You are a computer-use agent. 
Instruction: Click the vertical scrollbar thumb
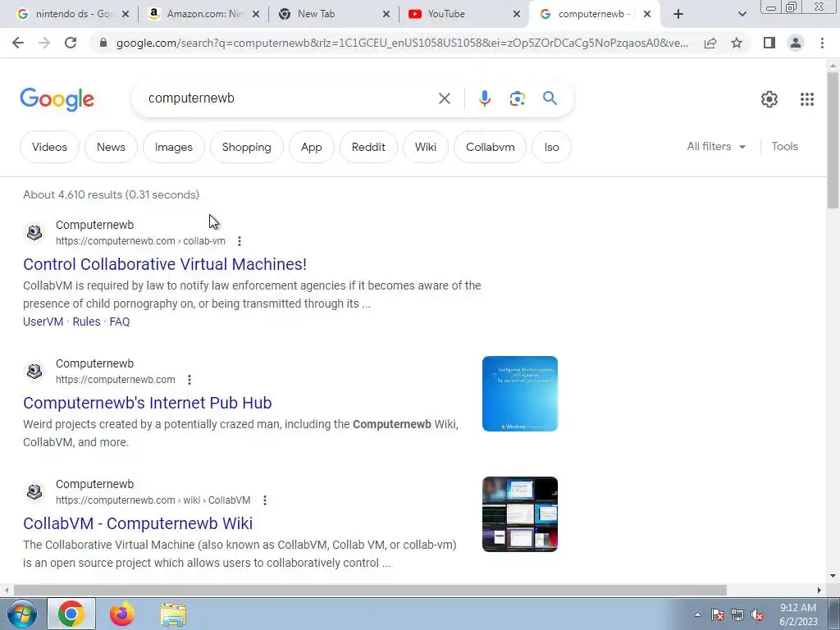833,139
